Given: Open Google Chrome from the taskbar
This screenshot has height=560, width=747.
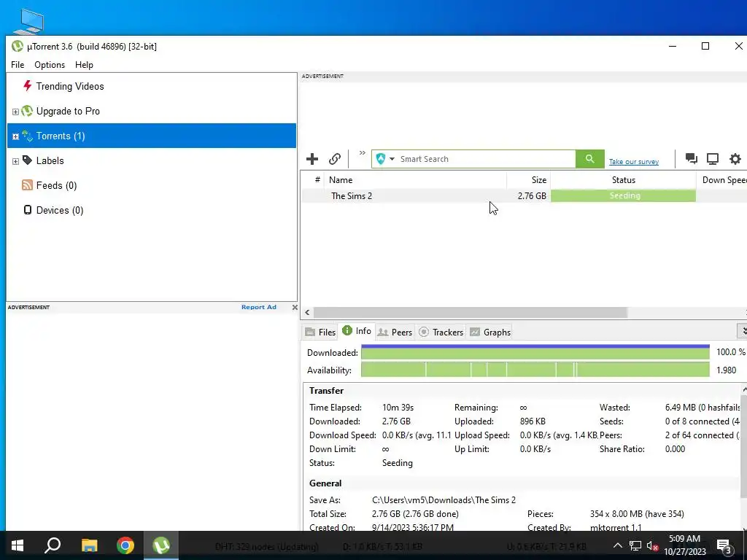Looking at the screenshot, I should [x=125, y=545].
